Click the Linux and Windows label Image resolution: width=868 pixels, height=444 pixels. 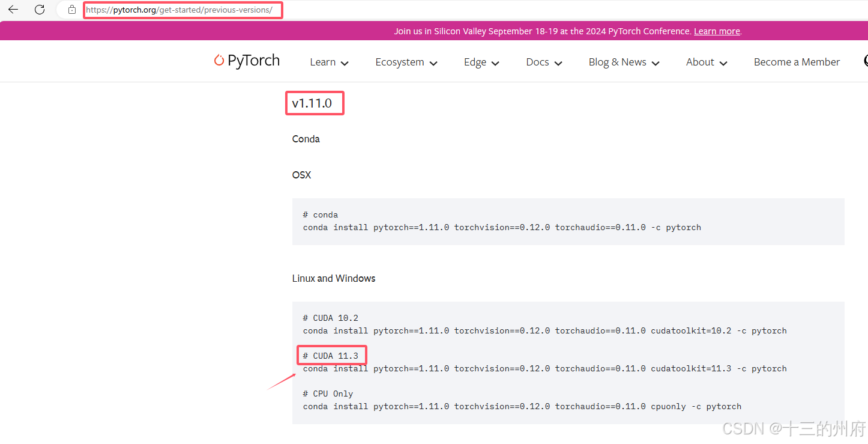334,278
